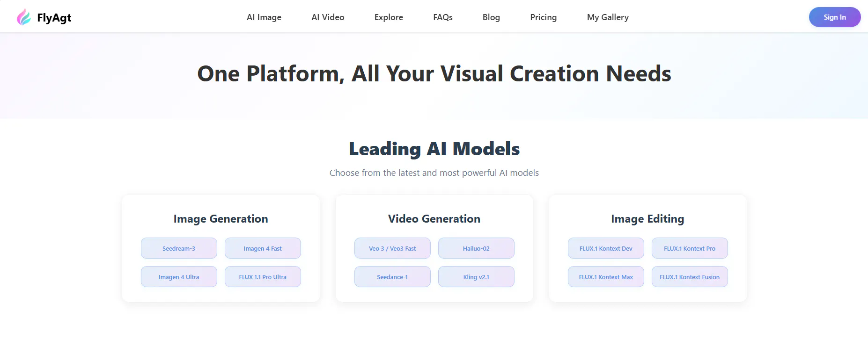Choose the Kling v2.1 model
Viewport: 868px width, 354px height.
476,277
